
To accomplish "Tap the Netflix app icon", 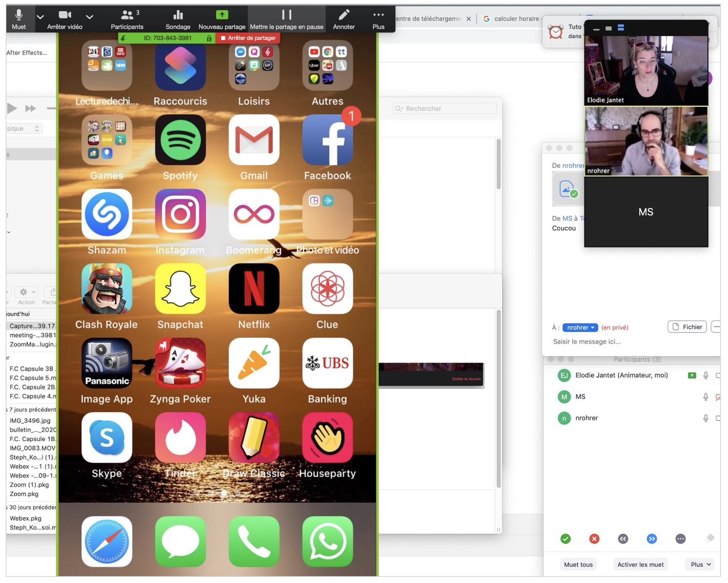I will 254,289.
